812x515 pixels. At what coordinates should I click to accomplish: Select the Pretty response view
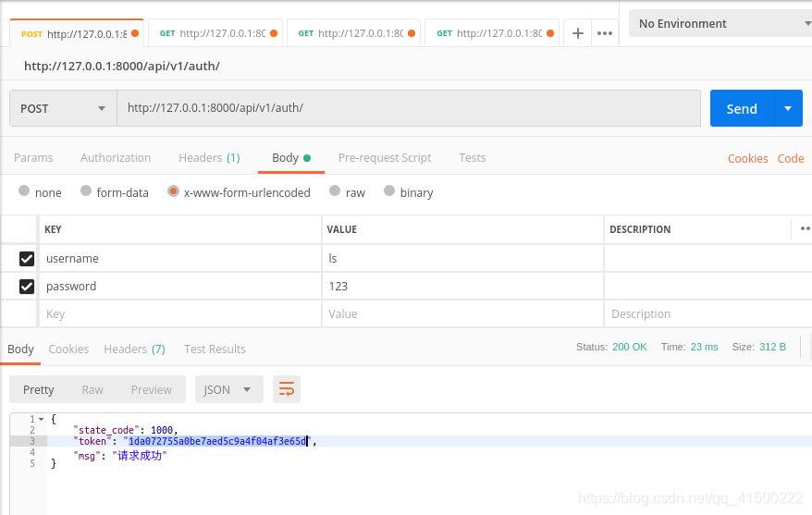(38, 390)
